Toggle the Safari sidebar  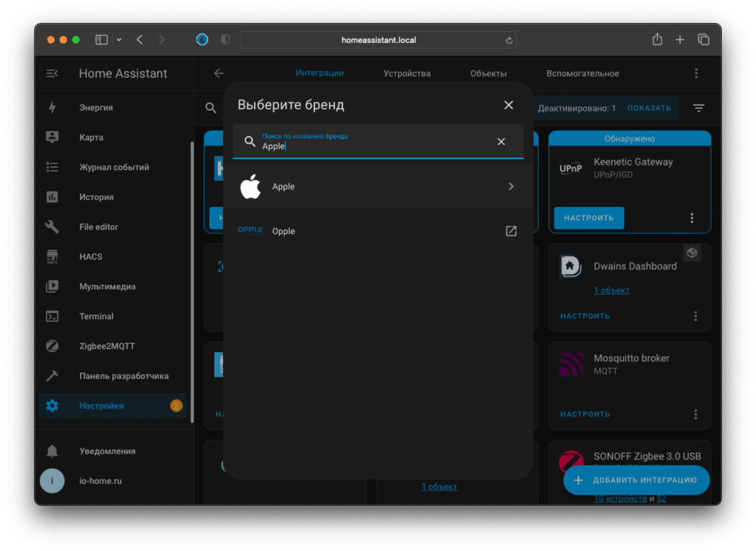[101, 40]
